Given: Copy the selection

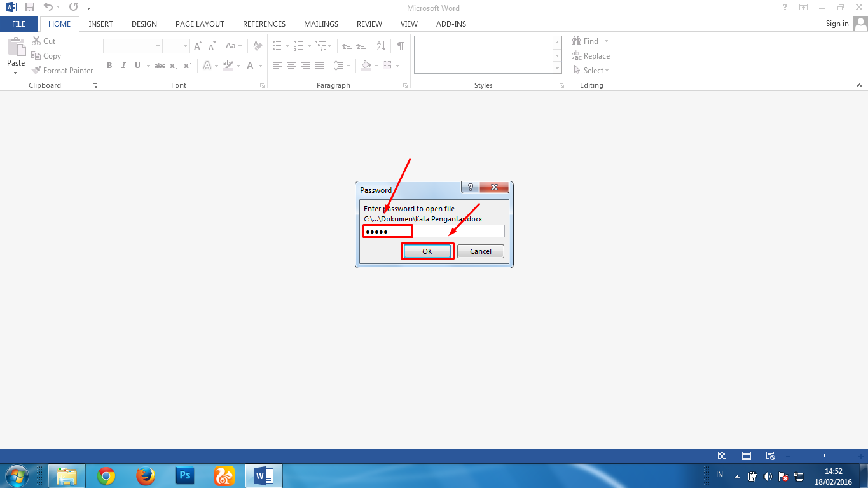Looking at the screenshot, I should point(46,56).
